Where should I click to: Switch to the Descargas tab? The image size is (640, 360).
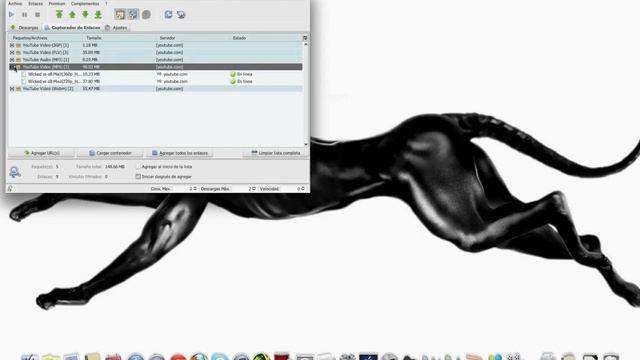click(24, 28)
